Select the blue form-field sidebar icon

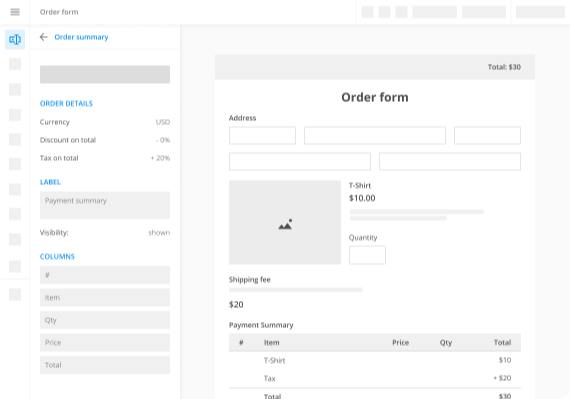point(15,39)
